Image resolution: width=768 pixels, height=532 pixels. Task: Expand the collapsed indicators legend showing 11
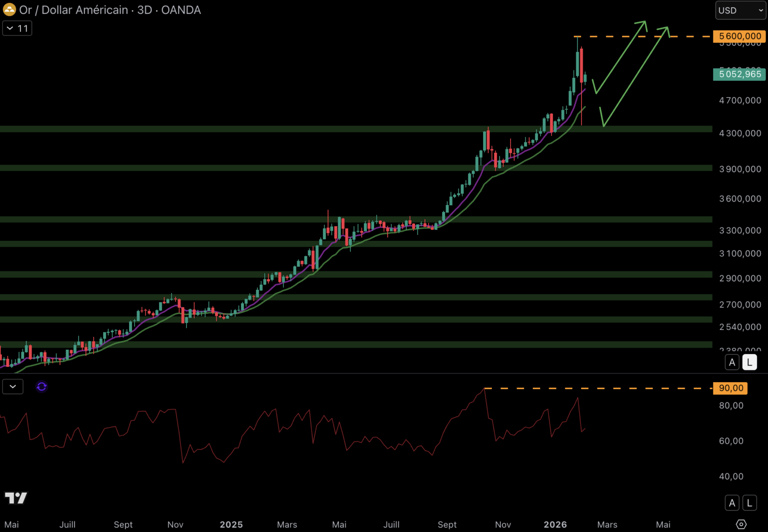click(17, 29)
